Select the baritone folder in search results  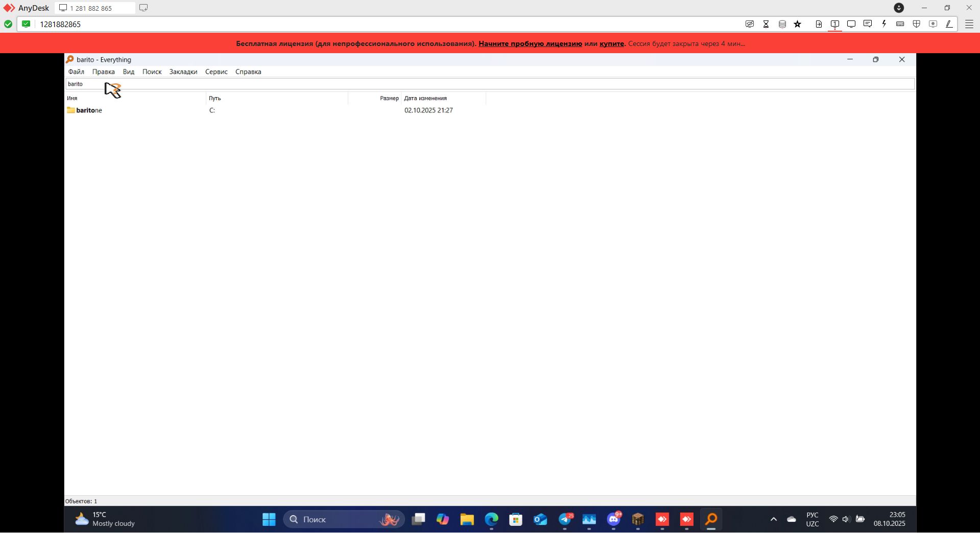pos(89,110)
